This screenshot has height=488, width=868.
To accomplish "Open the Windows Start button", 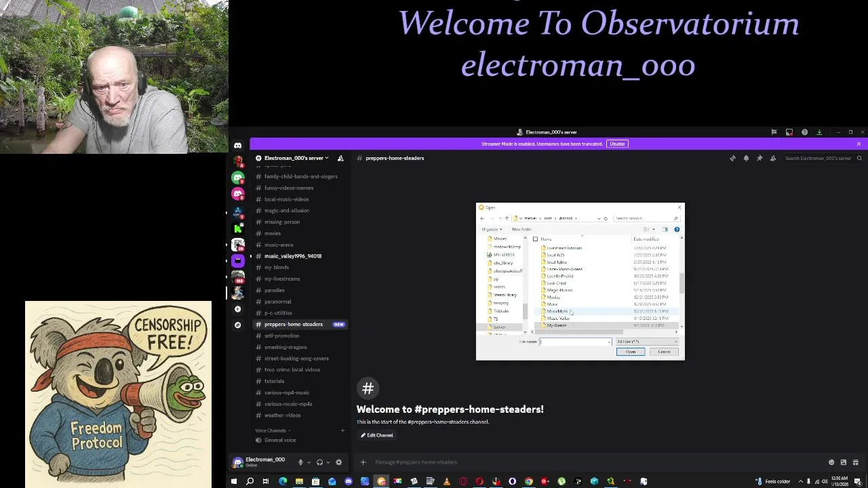I will coord(233,481).
